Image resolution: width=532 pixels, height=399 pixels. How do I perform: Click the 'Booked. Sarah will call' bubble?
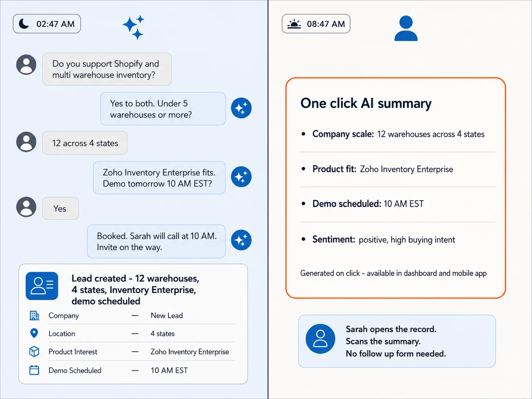156,241
